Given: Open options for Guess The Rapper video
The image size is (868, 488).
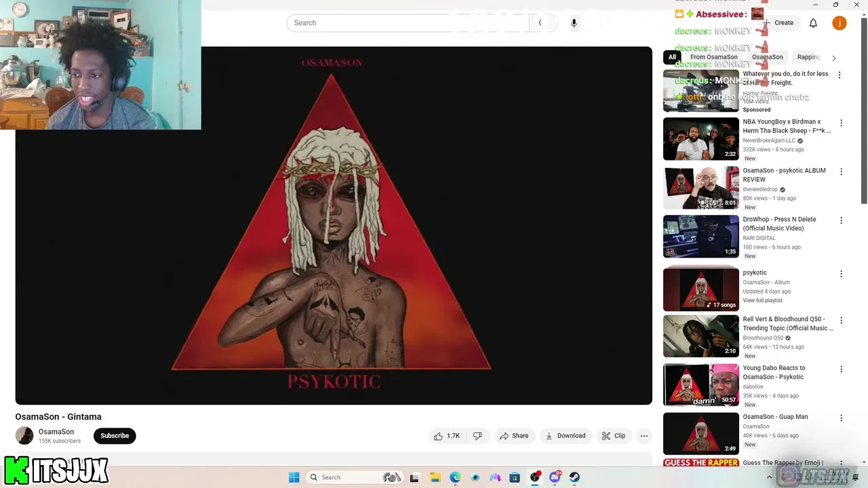Looking at the screenshot, I should point(841,464).
